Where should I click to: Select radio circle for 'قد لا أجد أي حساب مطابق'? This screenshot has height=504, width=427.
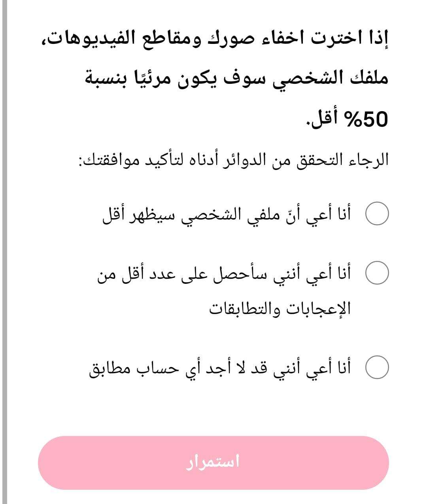coord(378,368)
